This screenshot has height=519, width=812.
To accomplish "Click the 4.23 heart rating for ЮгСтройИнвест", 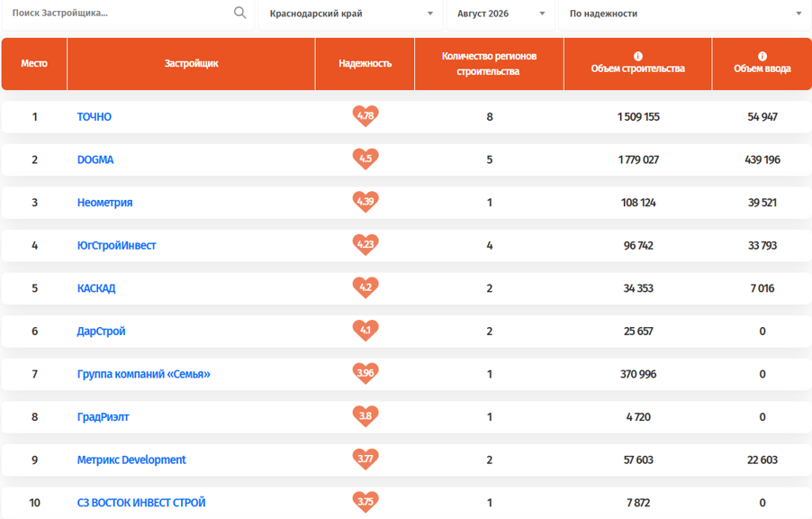I will point(365,245).
